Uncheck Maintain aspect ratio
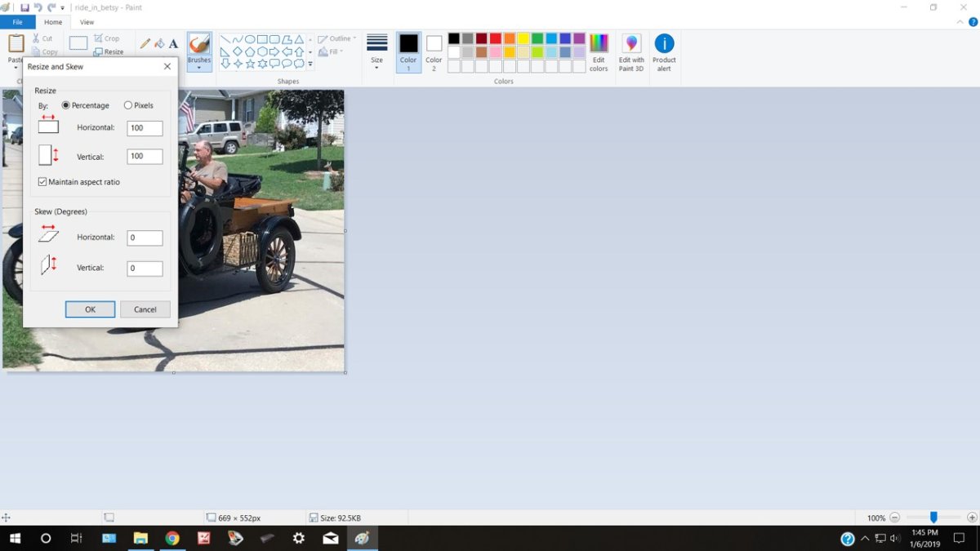This screenshot has height=551, width=980. (42, 182)
